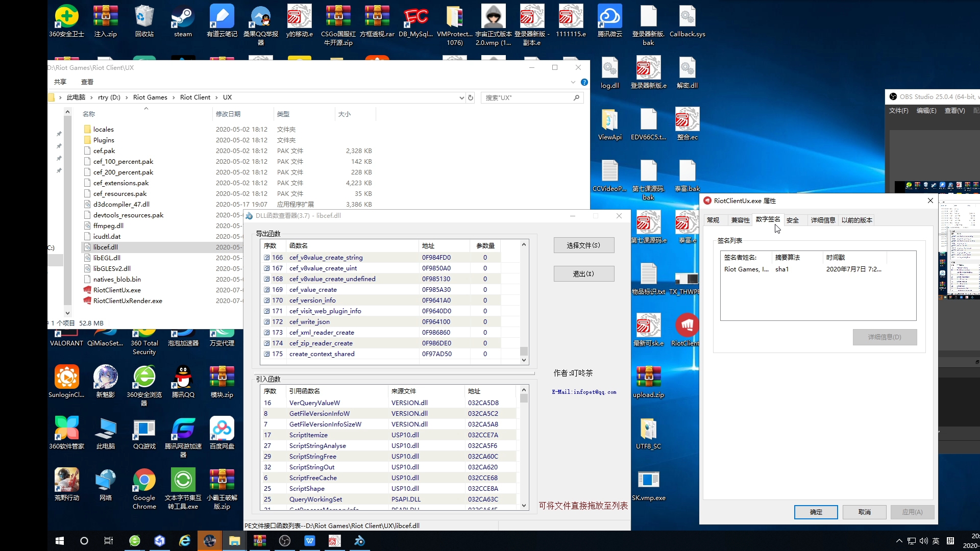Click the Explorer help icon
This screenshot has height=551, width=980.
point(584,82)
